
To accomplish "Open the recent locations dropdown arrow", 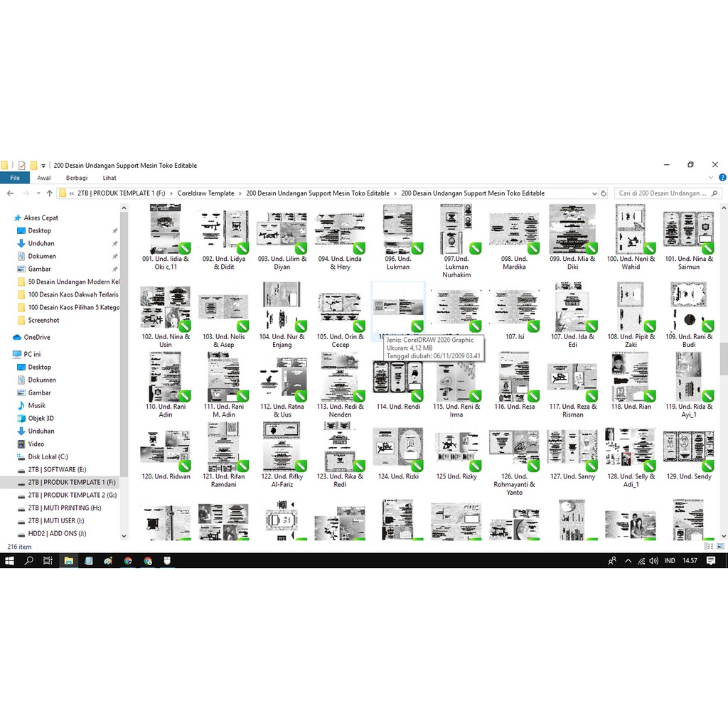I will pyautogui.click(x=38, y=193).
